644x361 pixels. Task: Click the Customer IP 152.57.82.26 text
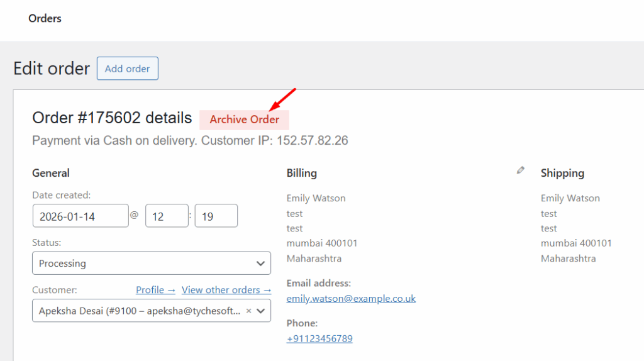pos(311,140)
